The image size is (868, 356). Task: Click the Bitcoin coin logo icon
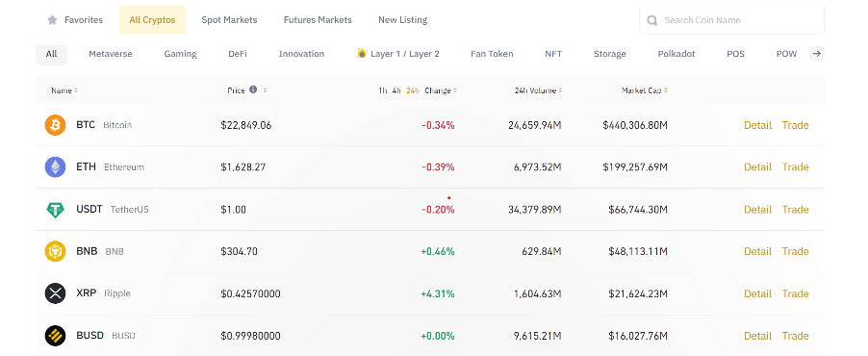pyautogui.click(x=56, y=125)
